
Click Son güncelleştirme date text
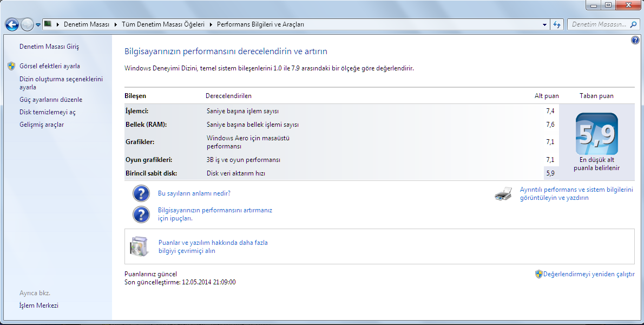click(x=180, y=282)
